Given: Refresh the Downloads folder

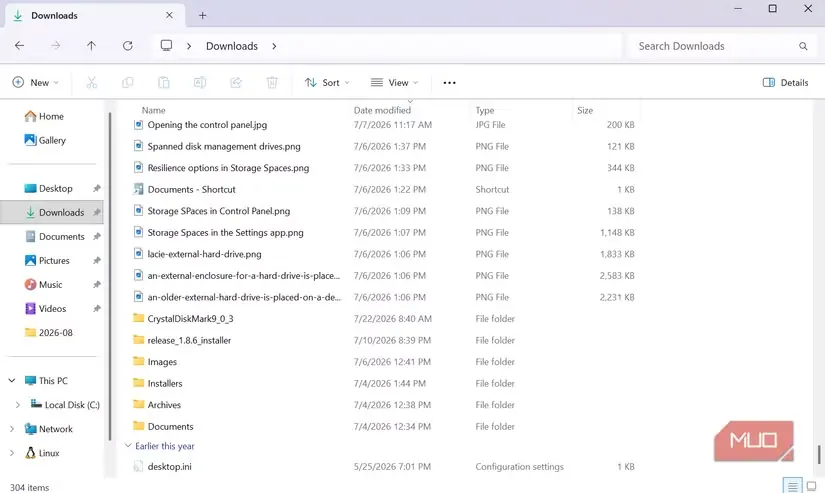Looking at the screenshot, I should (x=127, y=46).
